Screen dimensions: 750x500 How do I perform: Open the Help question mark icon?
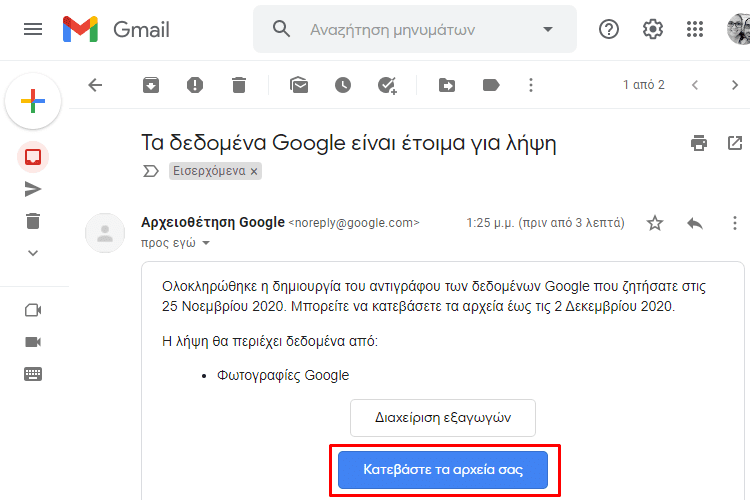(608, 29)
